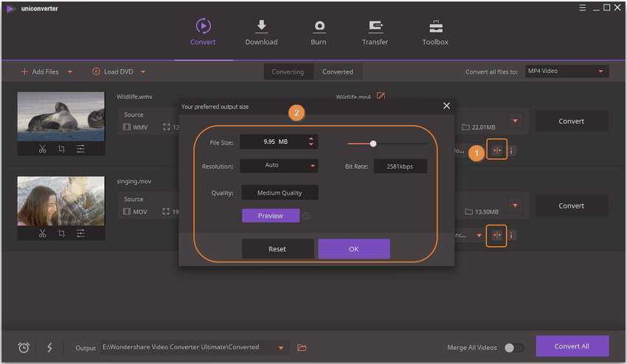The image size is (627, 364).
Task: Open the Converted tab
Action: tap(337, 72)
